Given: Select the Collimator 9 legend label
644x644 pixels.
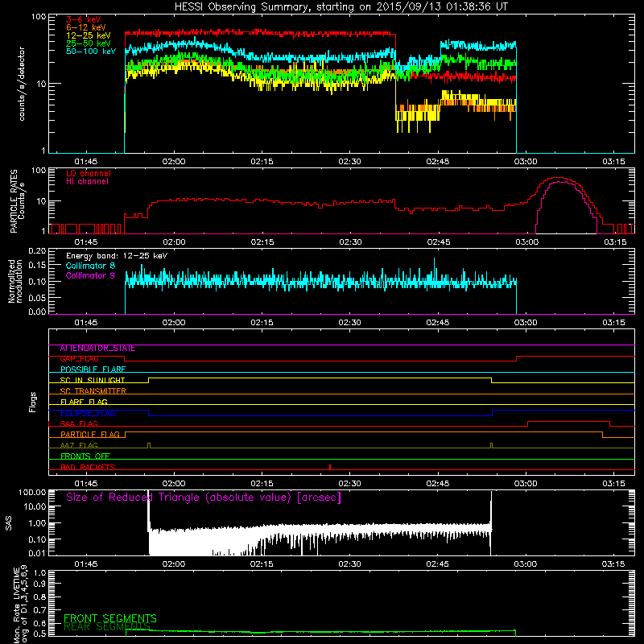Looking at the screenshot, I should click(90, 275).
